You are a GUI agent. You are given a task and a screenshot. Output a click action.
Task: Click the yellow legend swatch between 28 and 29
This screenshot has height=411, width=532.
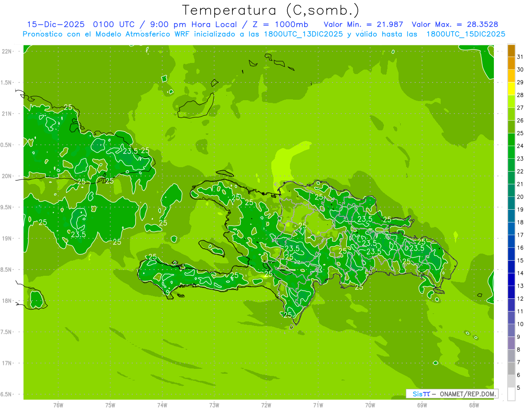point(511,89)
